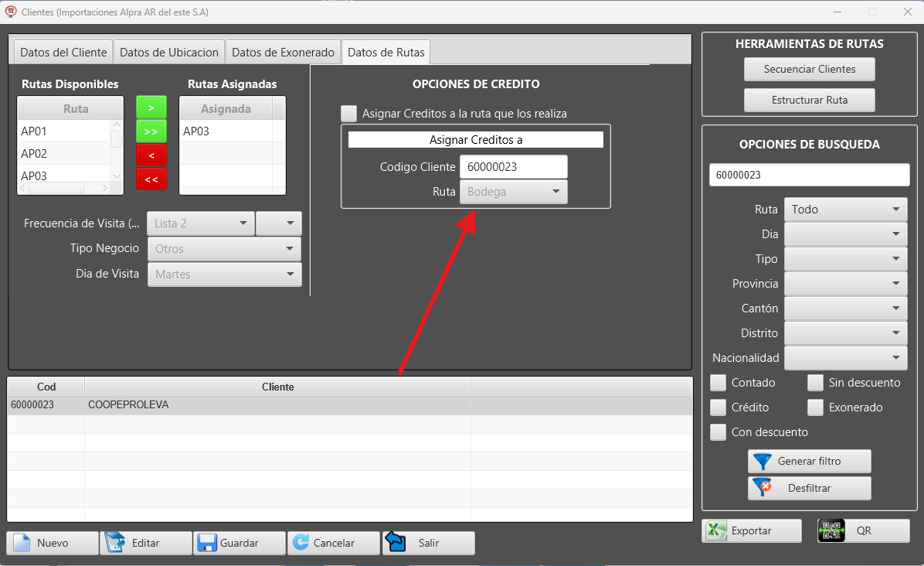Check the Exonerado filter checkbox
The width and height of the screenshot is (924, 566).
tap(816, 407)
